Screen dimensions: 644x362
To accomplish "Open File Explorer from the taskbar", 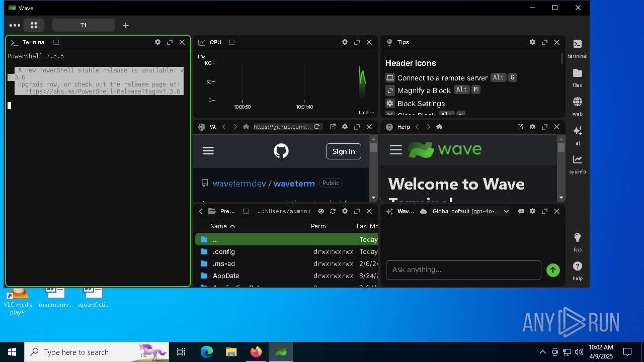I will 231,352.
